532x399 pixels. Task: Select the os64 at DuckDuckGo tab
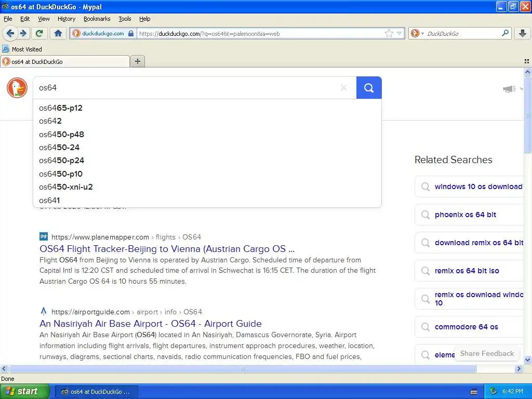(65, 61)
